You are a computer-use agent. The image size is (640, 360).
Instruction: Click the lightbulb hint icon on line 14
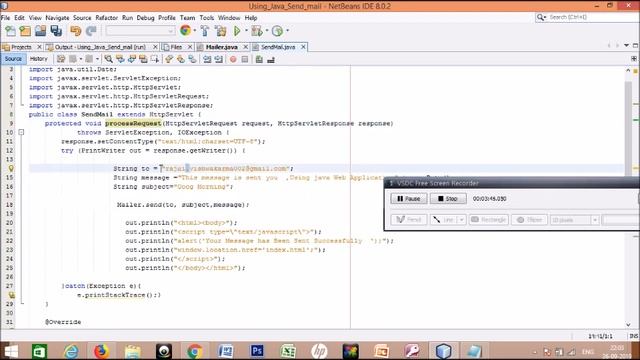point(11,168)
